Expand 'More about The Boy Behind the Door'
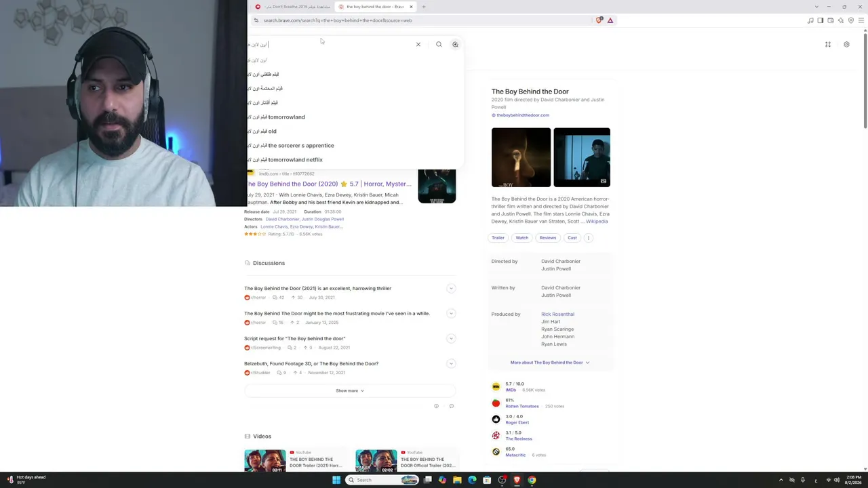This screenshot has height=488, width=868. pos(550,363)
